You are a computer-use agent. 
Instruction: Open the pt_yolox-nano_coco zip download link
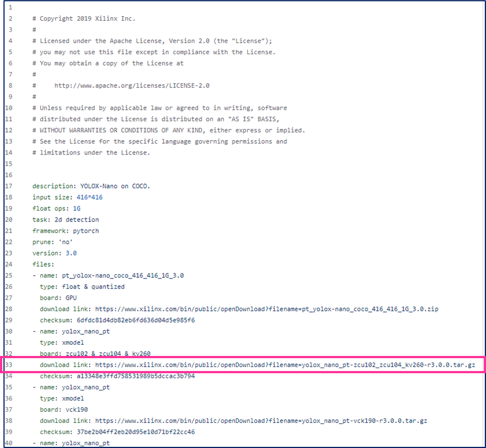267,309
